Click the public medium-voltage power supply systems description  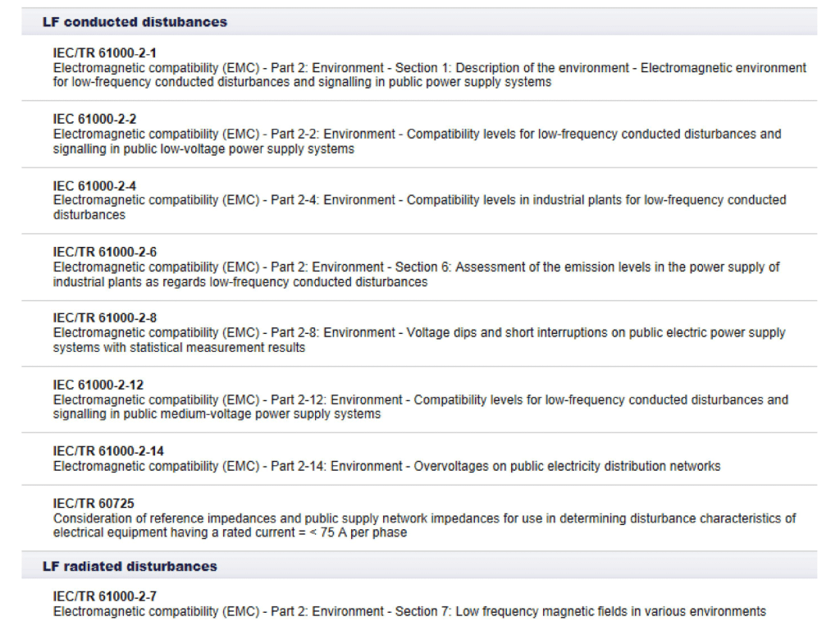pyautogui.click(x=420, y=407)
